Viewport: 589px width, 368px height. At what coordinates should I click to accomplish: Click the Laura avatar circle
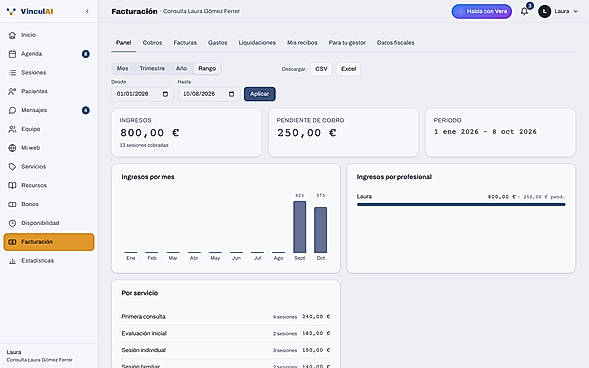(x=544, y=11)
